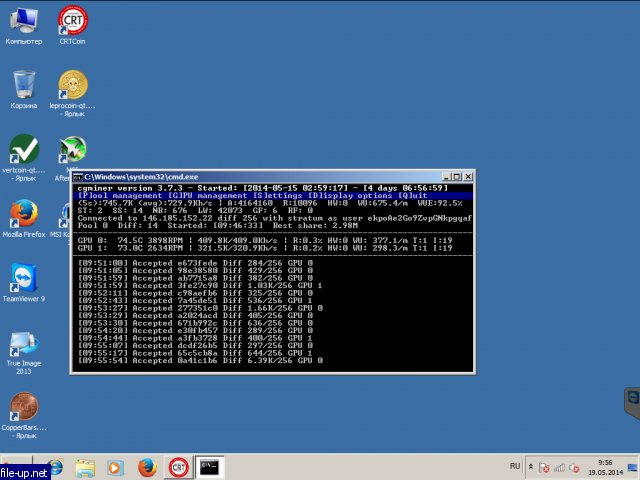Click the Accepted a3fb3728 log line
The image size is (640, 480).
tap(196, 338)
